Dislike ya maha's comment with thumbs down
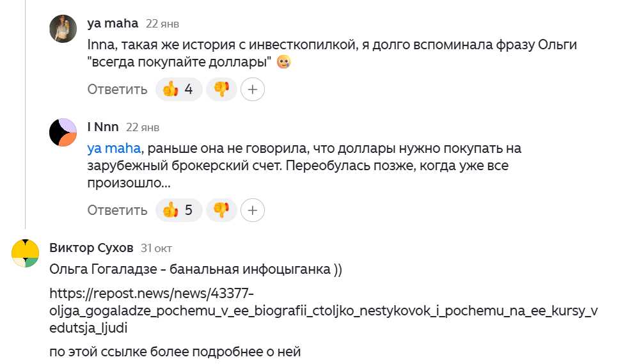The image size is (625, 364). click(x=221, y=90)
